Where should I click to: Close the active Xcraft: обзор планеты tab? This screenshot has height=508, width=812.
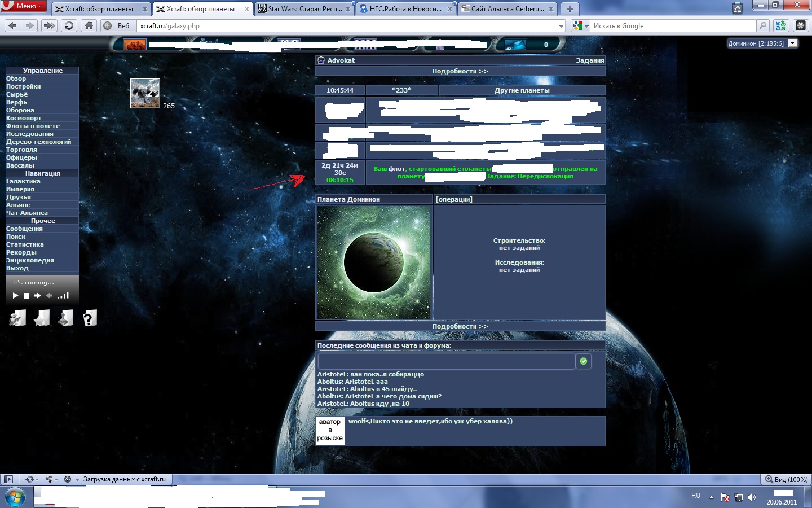[246, 9]
